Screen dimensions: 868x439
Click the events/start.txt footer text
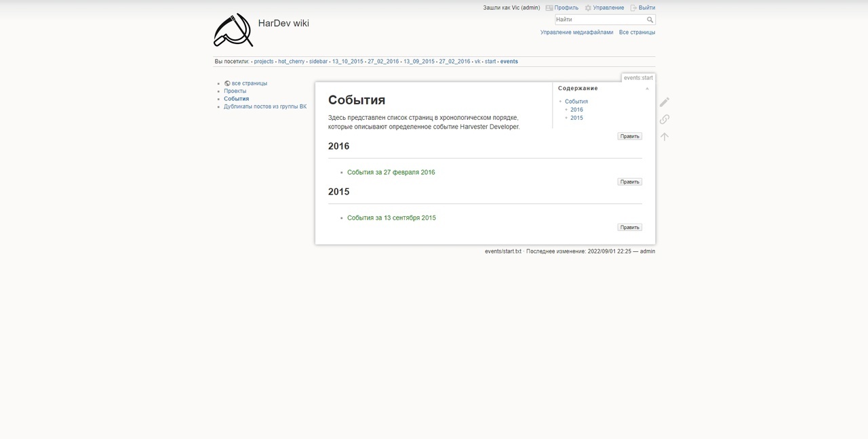[x=503, y=251]
